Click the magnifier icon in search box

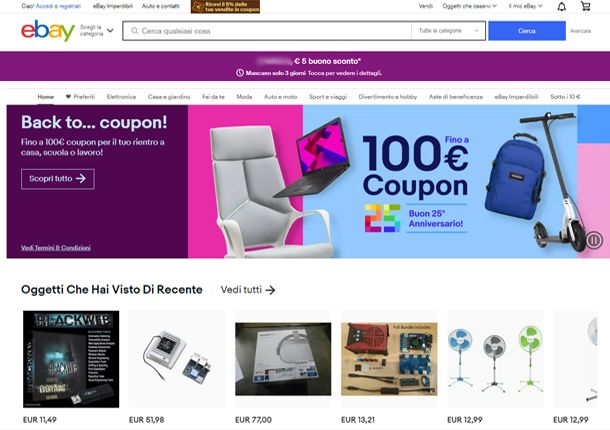pos(135,31)
